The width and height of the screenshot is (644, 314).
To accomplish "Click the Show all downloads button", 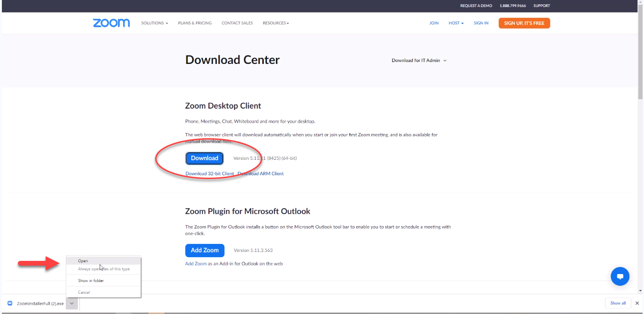I will pos(618,303).
